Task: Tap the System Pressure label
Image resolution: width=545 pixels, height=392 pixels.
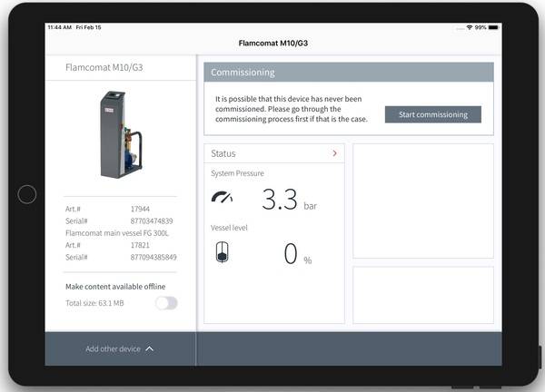Action: point(237,173)
